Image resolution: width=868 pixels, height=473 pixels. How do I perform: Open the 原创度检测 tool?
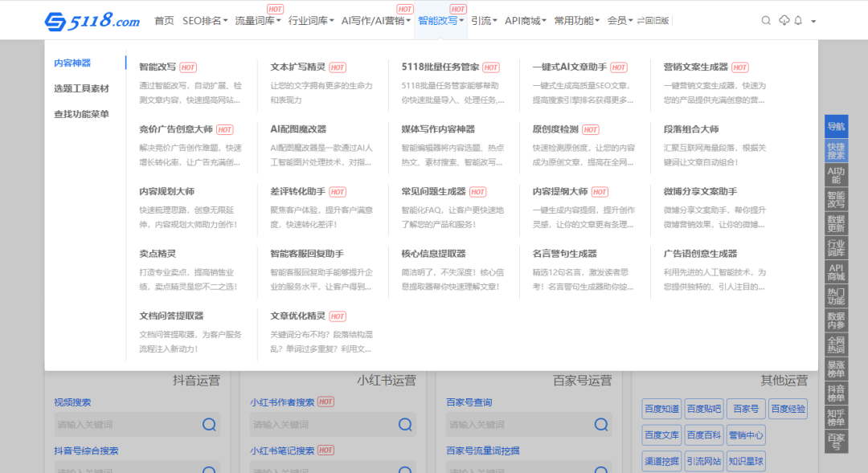[x=555, y=129]
